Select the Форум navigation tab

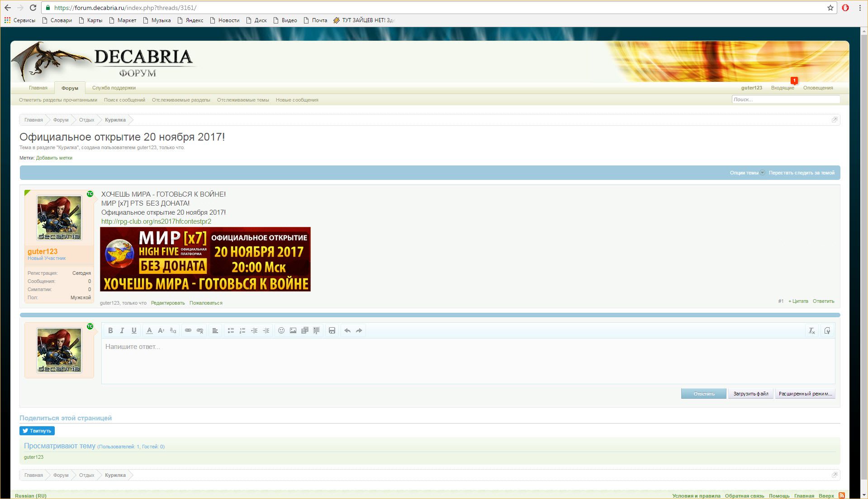coord(70,88)
